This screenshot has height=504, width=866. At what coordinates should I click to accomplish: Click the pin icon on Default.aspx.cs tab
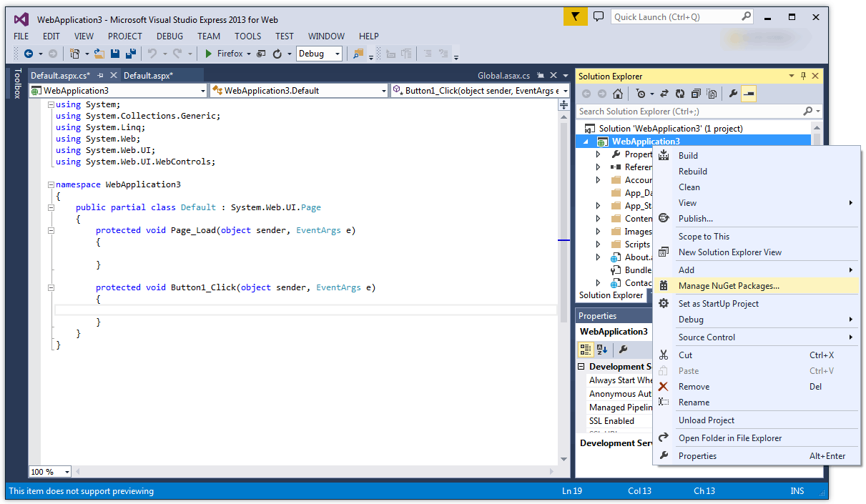101,75
